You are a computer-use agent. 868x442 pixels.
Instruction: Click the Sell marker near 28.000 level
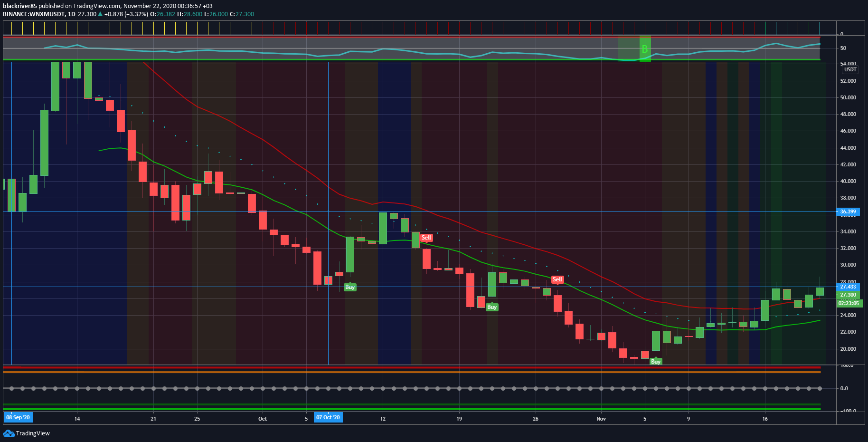click(x=557, y=279)
